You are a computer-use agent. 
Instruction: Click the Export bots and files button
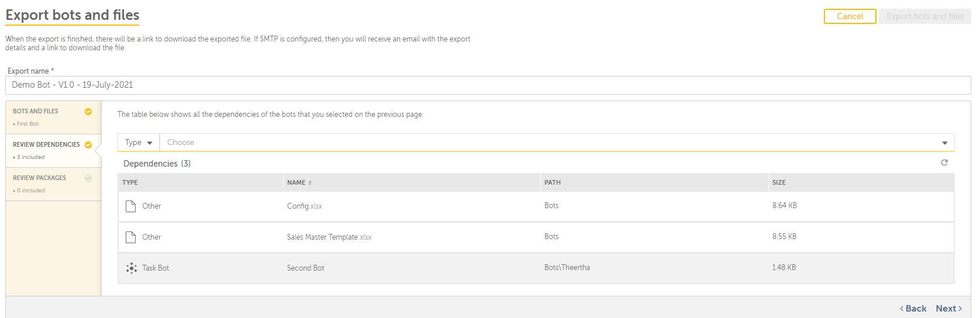pos(924,16)
